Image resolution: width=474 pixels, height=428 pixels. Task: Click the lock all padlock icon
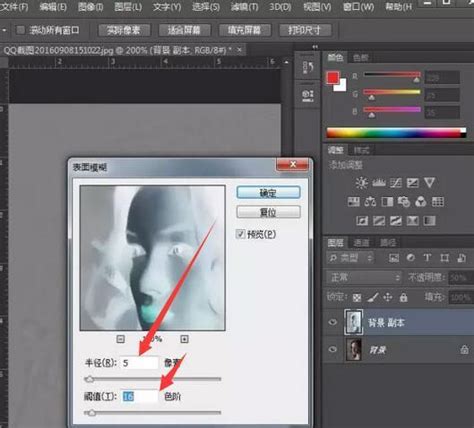[x=403, y=297]
